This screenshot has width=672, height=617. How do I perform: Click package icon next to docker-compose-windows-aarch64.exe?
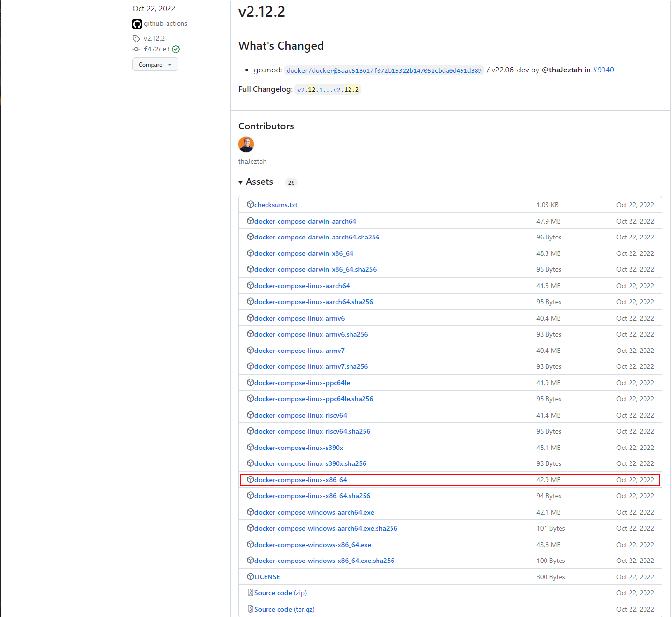coord(251,512)
